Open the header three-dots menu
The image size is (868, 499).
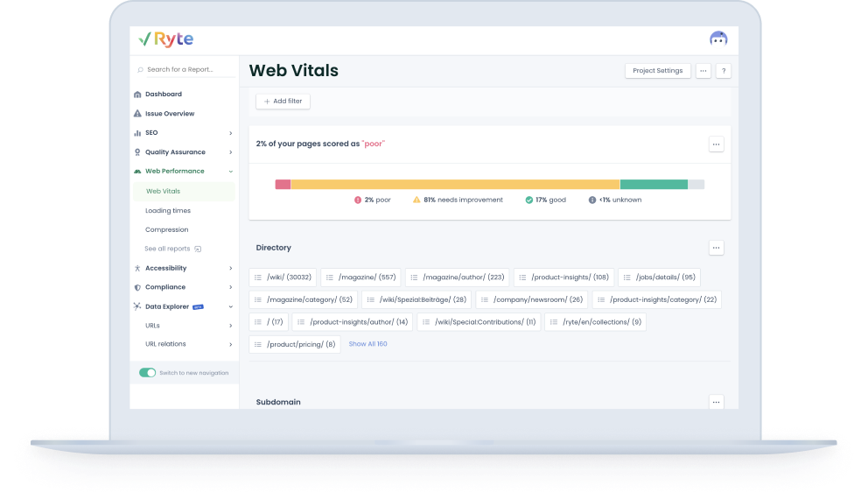(x=703, y=71)
